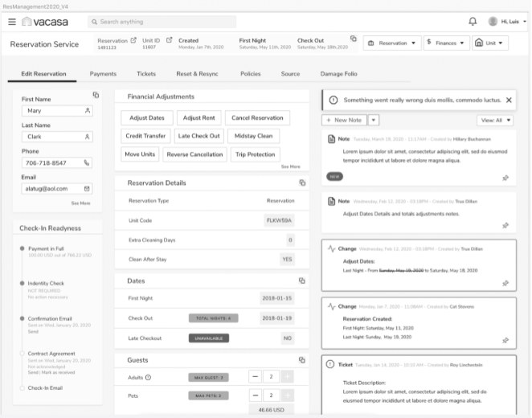Toggle Clean After Stay YES value
Screen dimensions: 532x418
point(287,259)
